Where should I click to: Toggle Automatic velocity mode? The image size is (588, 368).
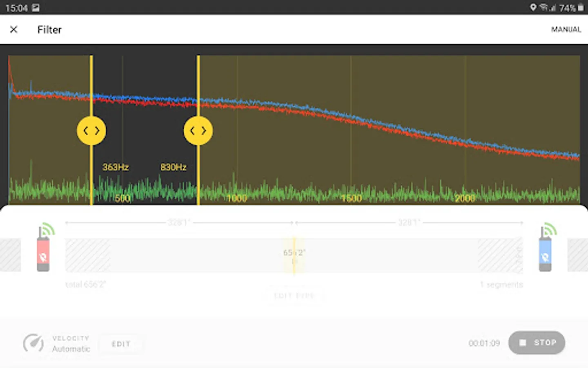[x=70, y=349]
